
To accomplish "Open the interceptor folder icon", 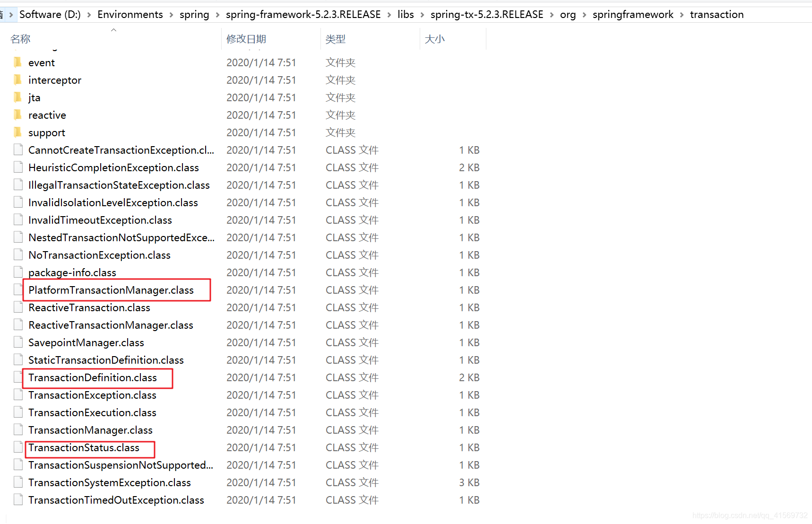I will tap(18, 80).
